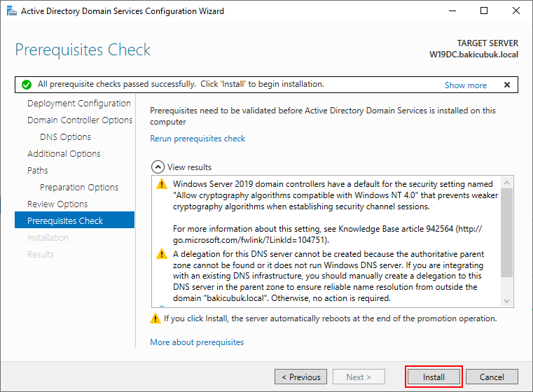
Task: Click the DNS delegation warning icon
Action: pyautogui.click(x=162, y=253)
